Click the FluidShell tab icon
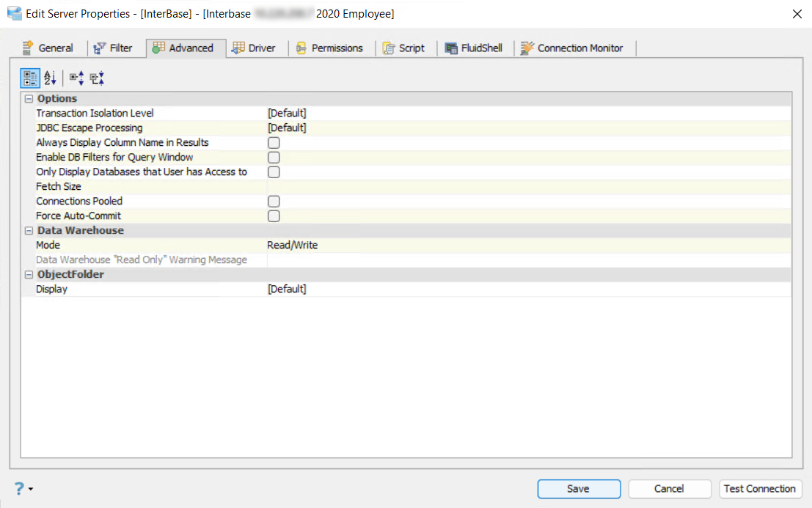This screenshot has width=812, height=508. pos(451,48)
